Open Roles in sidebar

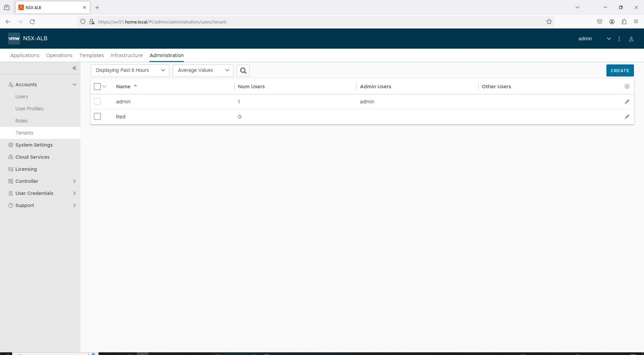click(21, 121)
